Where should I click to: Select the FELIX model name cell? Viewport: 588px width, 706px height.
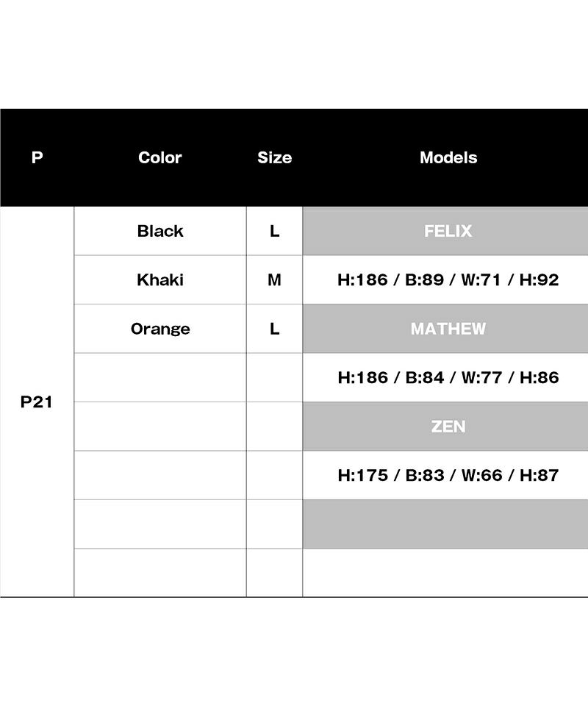(445, 231)
